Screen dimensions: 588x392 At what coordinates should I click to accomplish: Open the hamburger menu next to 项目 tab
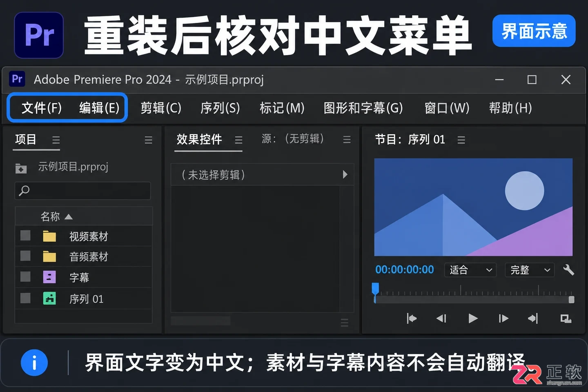click(56, 140)
